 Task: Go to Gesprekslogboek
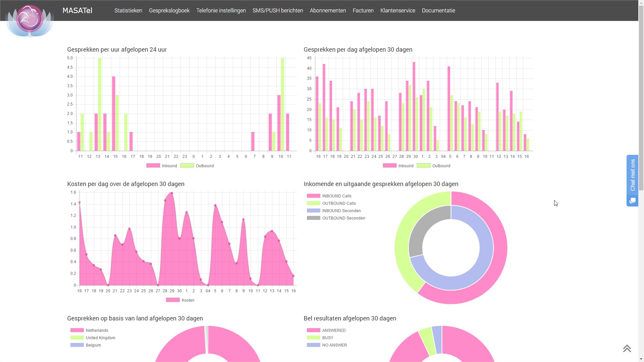(x=169, y=10)
